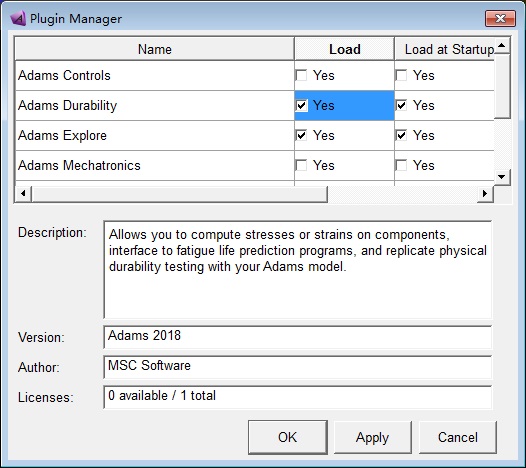The image size is (526, 468).
Task: Enable Load for Adams Controls
Action: coord(301,75)
